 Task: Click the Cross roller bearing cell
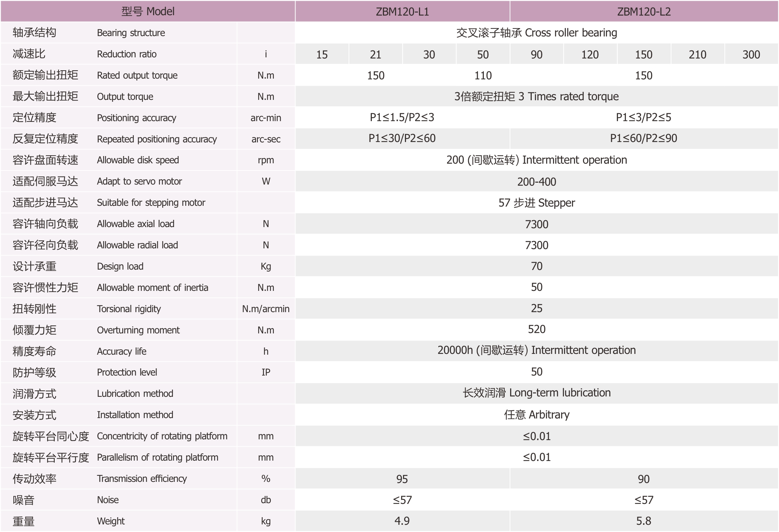point(536,33)
